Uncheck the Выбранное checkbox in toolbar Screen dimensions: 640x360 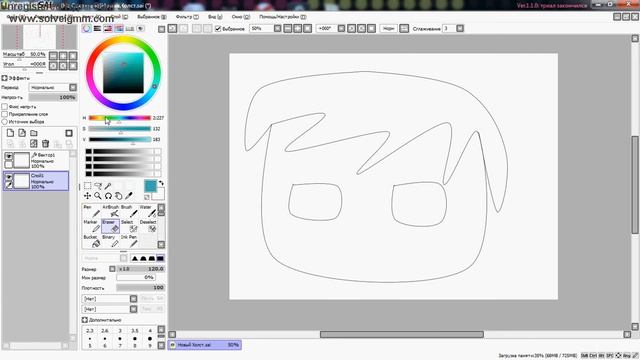click(x=218, y=29)
